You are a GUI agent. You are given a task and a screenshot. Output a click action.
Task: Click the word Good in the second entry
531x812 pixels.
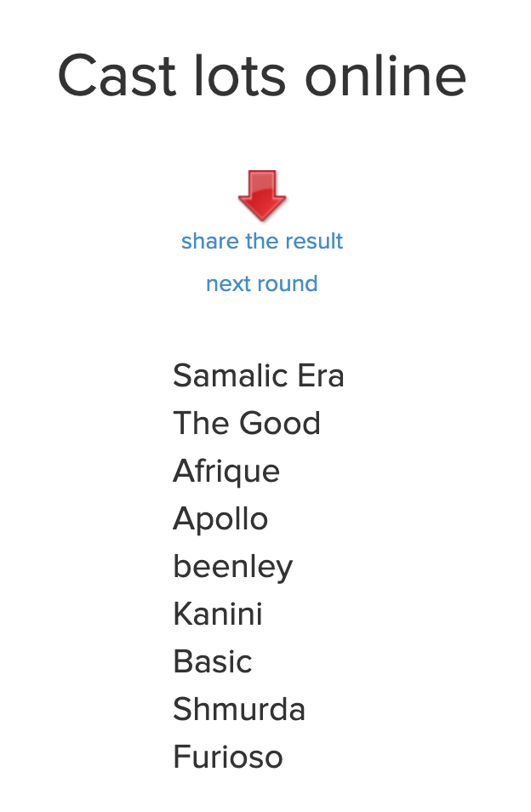point(280,423)
